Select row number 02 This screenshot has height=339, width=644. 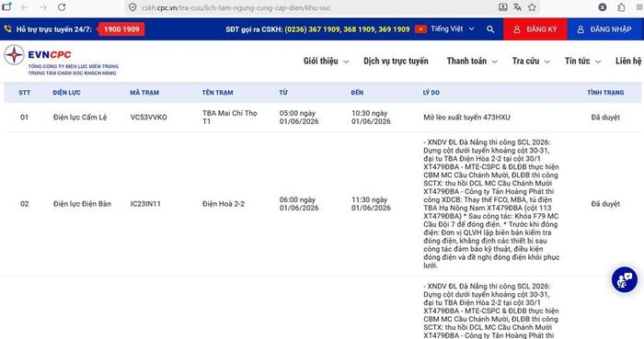(24, 204)
